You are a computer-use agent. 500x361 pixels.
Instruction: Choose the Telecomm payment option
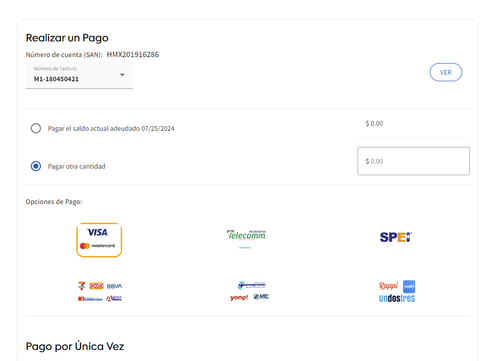[247, 238]
